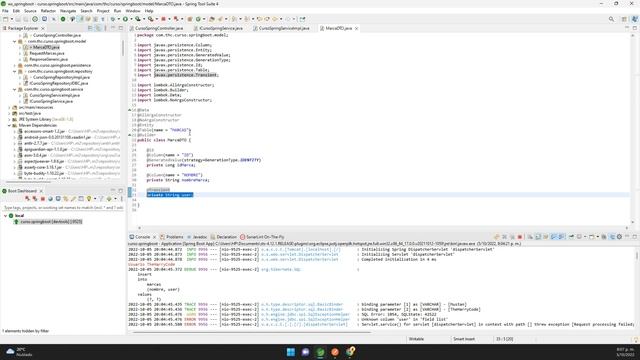Select ResponseGeneric.java in Package Explorer

[x=48, y=59]
